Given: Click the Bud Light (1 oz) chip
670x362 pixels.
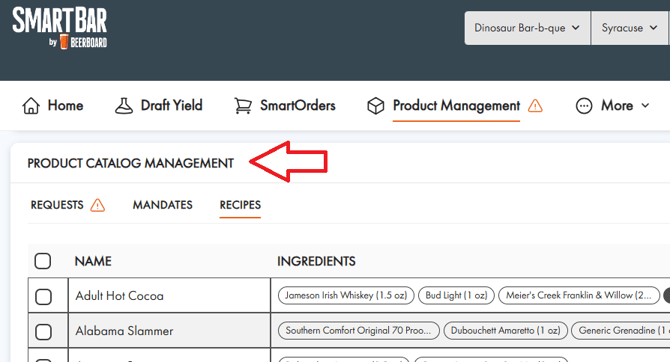Looking at the screenshot, I should click(456, 295).
